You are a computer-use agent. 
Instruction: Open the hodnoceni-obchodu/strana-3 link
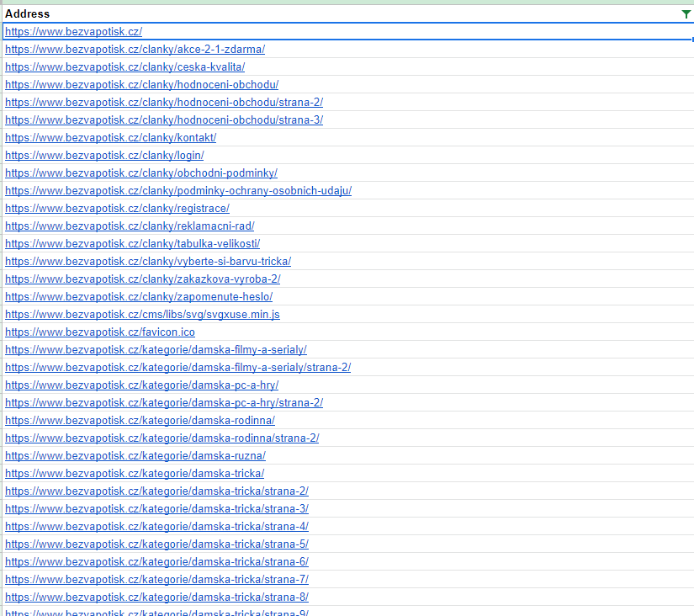[164, 120]
